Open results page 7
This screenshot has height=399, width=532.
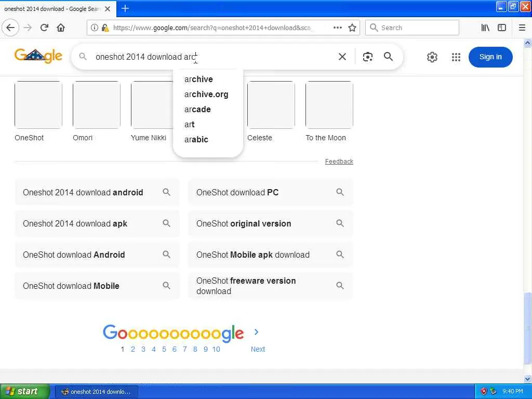[x=184, y=349]
